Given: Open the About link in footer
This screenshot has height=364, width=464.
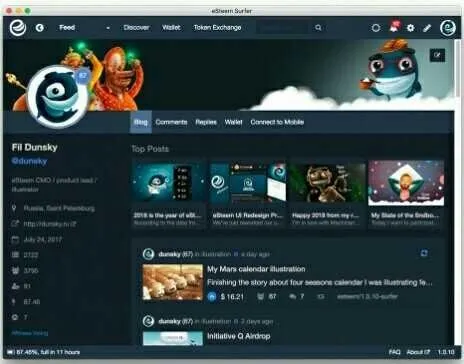Looking at the screenshot, I should [418, 352].
